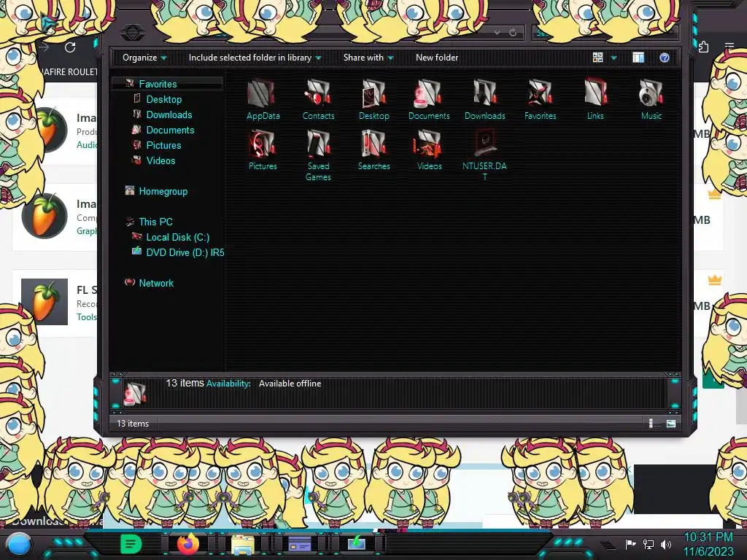The height and width of the screenshot is (560, 747).
Task: Select Pictures folder in file pane
Action: 263,149
